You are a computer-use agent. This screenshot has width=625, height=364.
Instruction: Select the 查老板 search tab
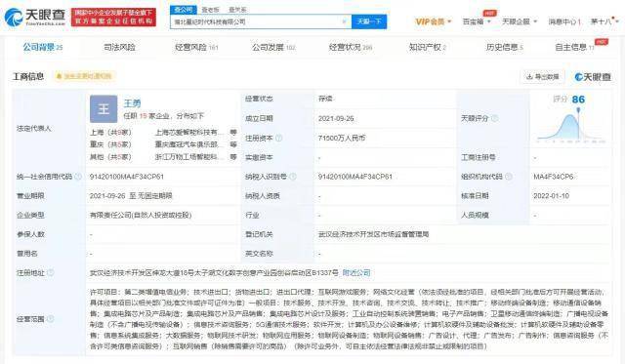coord(211,10)
